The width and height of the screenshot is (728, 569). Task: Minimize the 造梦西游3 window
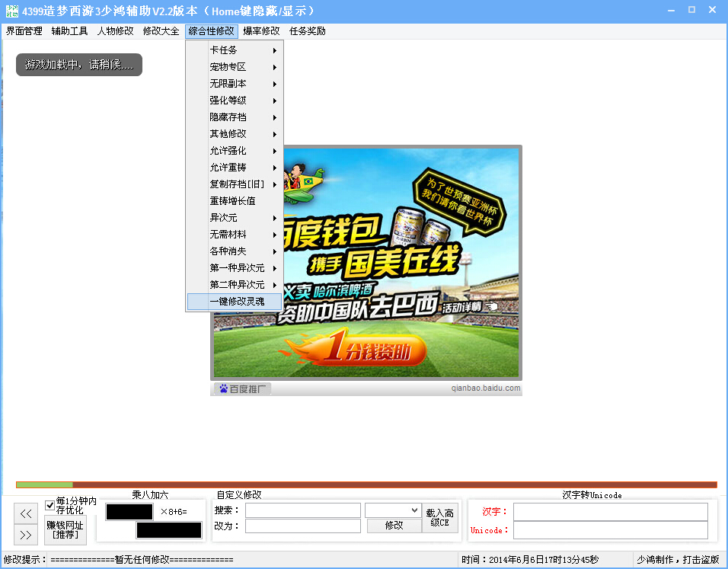672,10
